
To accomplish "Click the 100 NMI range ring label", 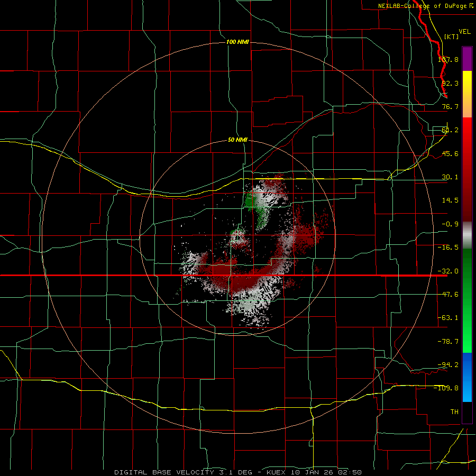I will [237, 42].
